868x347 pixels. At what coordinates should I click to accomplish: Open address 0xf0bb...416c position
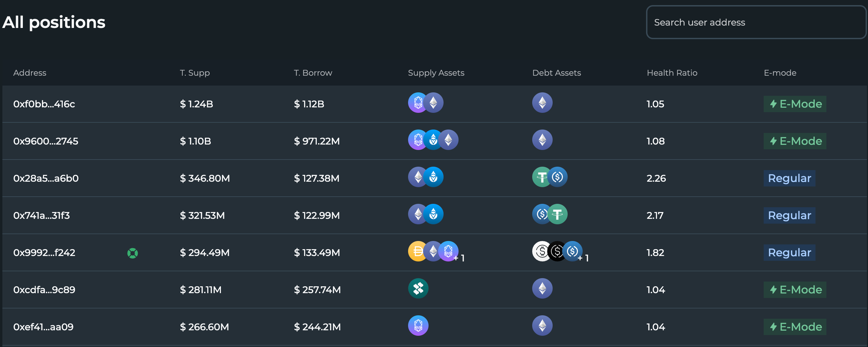[x=44, y=104]
